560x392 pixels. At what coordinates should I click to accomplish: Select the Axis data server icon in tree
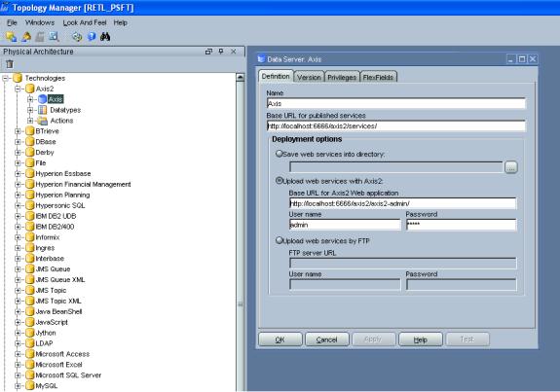click(42, 99)
